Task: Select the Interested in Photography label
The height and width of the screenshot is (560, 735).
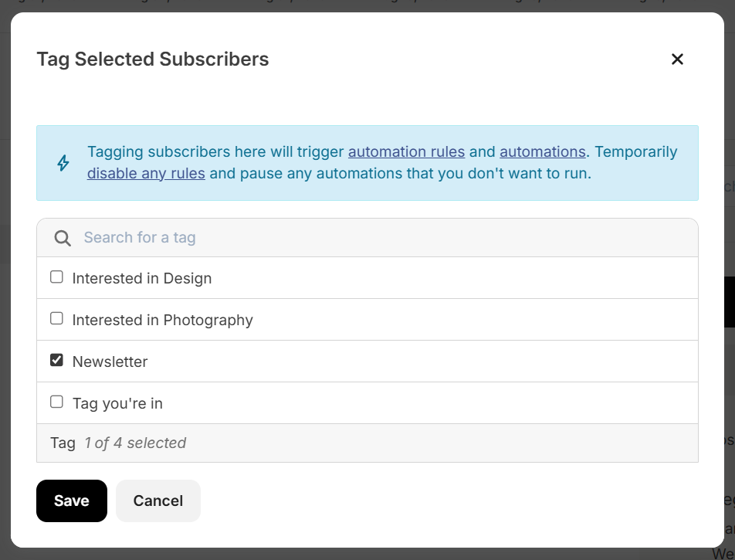Action: pyautogui.click(x=163, y=321)
